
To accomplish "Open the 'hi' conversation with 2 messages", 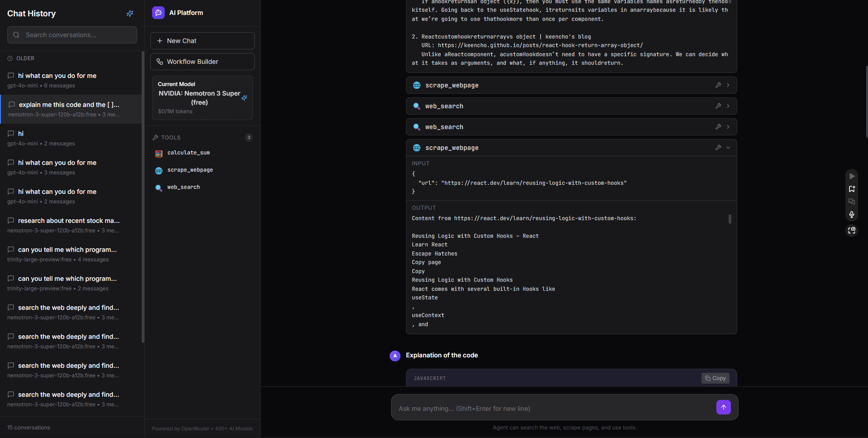I will (71, 138).
